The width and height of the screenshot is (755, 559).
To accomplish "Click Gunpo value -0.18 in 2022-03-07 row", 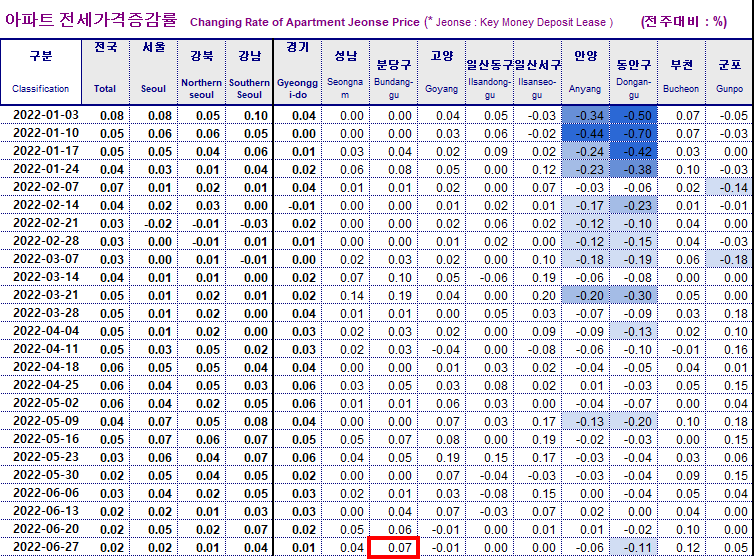I will pos(729,260).
